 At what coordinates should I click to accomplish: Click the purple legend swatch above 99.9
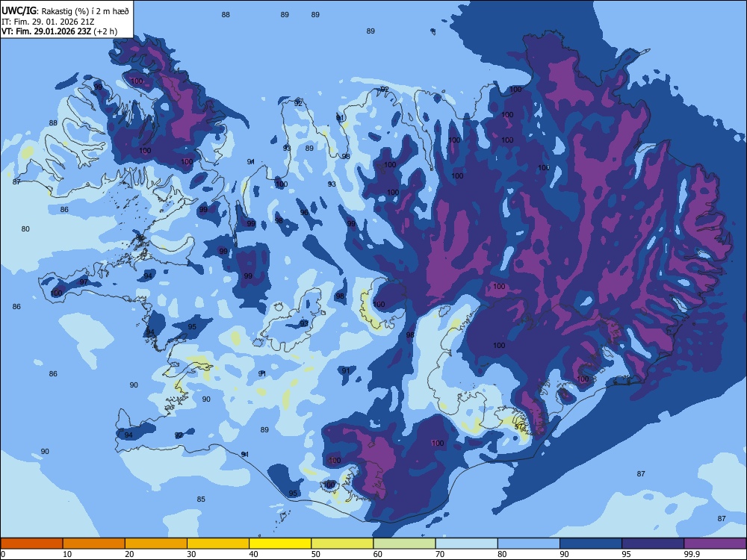(715, 544)
